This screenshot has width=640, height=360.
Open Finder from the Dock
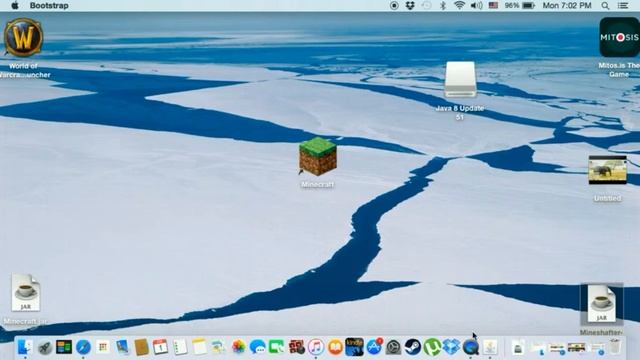25,347
